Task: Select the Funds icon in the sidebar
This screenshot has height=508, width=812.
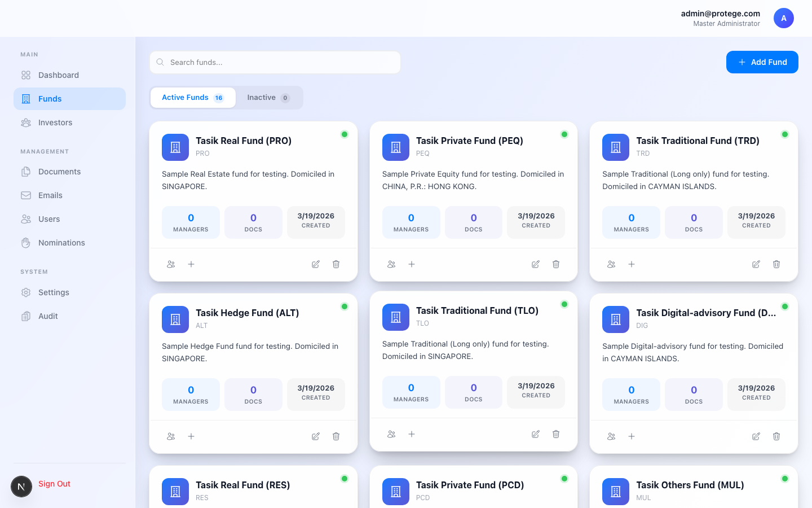Action: pos(25,98)
